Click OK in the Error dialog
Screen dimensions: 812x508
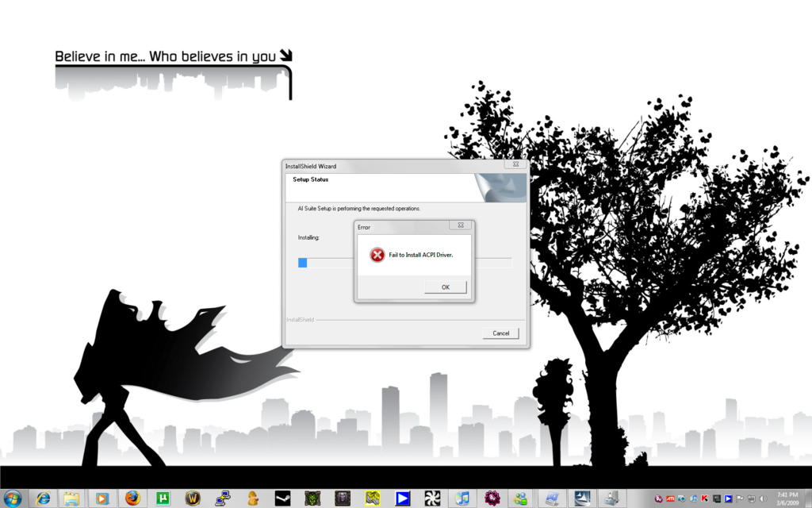[x=445, y=287]
